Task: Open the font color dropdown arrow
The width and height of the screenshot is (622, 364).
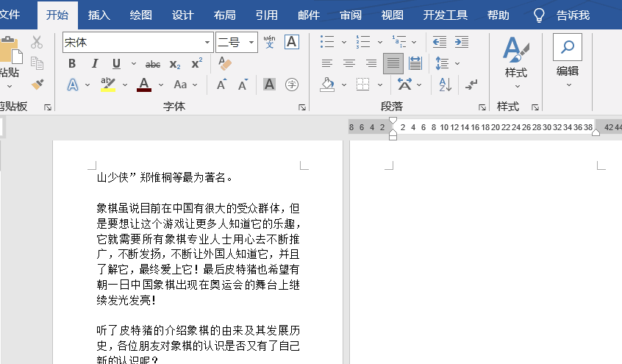Action: pyautogui.click(x=161, y=85)
